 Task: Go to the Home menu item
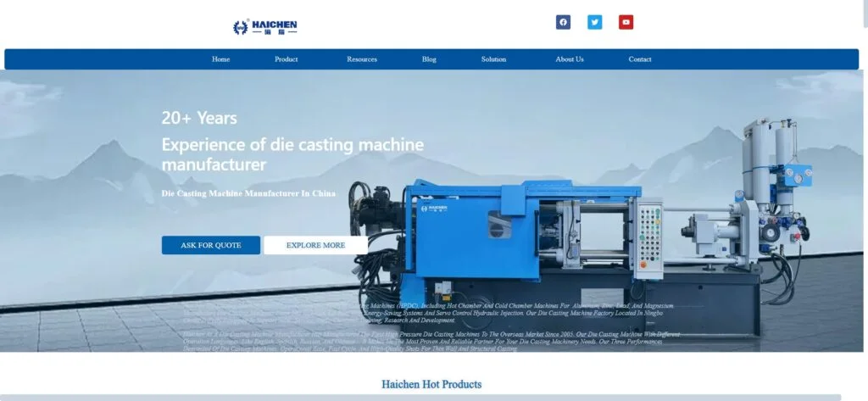pyautogui.click(x=220, y=59)
